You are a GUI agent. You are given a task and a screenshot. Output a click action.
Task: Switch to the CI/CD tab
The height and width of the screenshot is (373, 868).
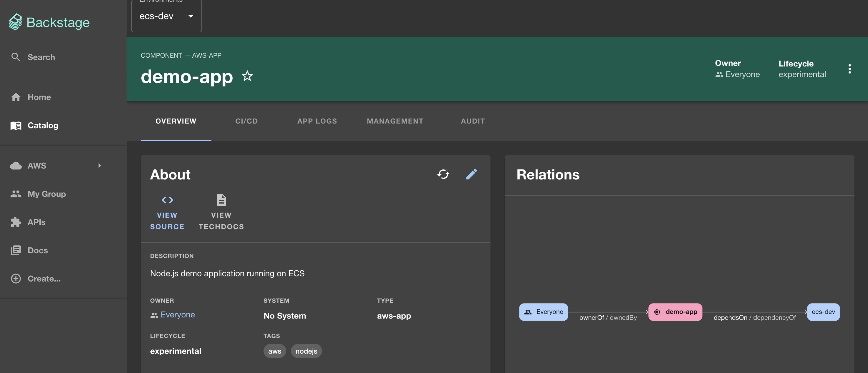coord(246,121)
